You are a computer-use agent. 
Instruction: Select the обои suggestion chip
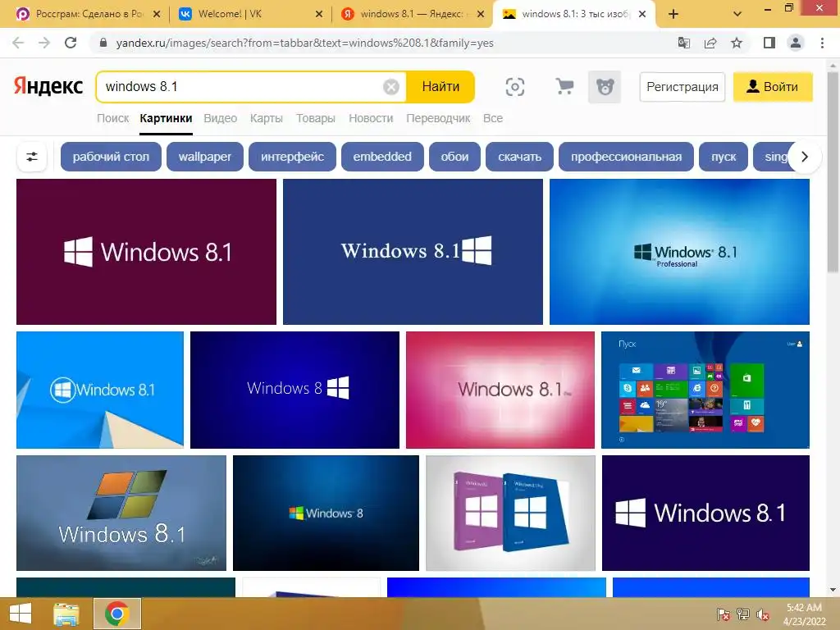454,157
